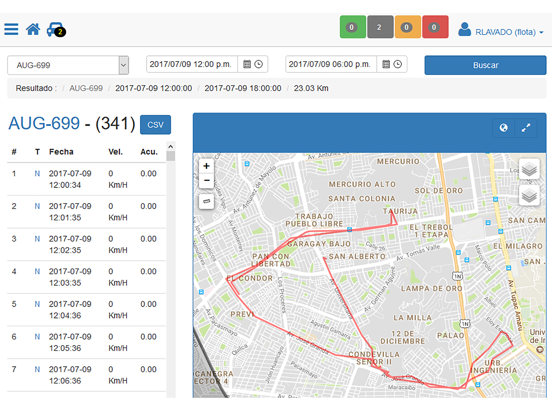Click the URB. INGENIERÍA map label

coord(494,366)
